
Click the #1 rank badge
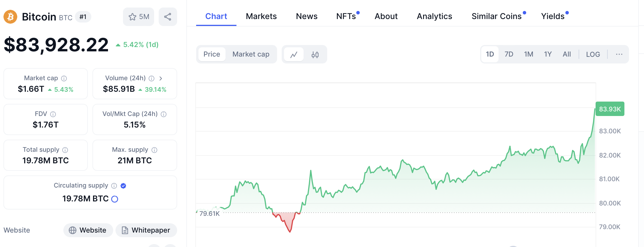coord(83,17)
